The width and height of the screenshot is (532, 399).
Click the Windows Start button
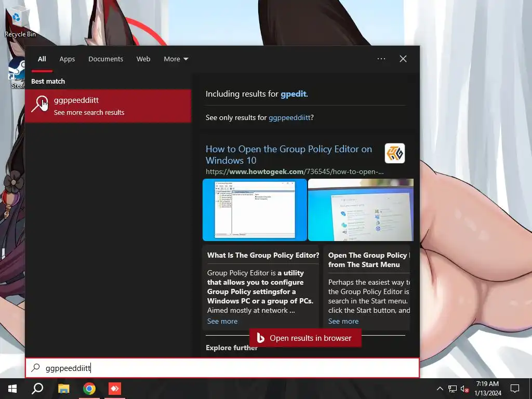tap(12, 389)
